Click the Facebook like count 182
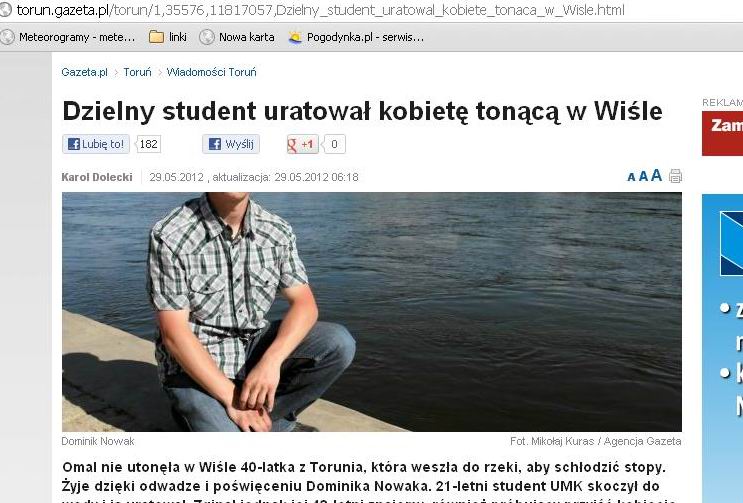Viewport: 743px width, 503px height. pyautogui.click(x=148, y=144)
